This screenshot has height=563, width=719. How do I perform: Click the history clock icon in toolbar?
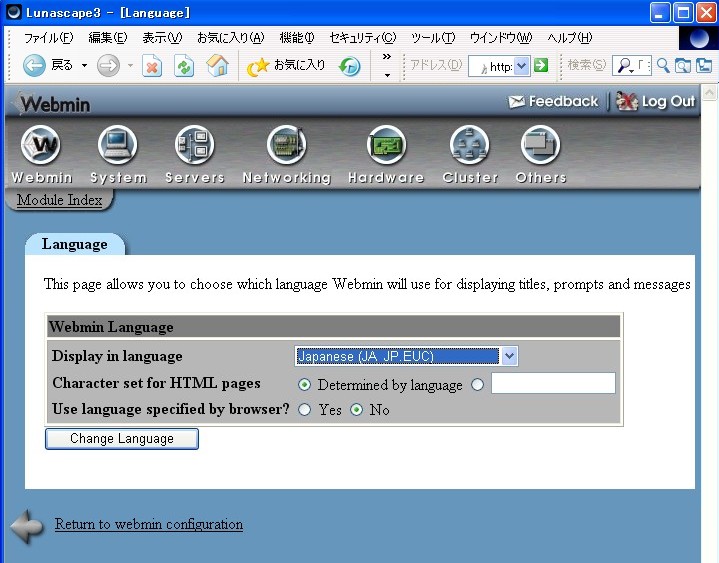pyautogui.click(x=349, y=66)
